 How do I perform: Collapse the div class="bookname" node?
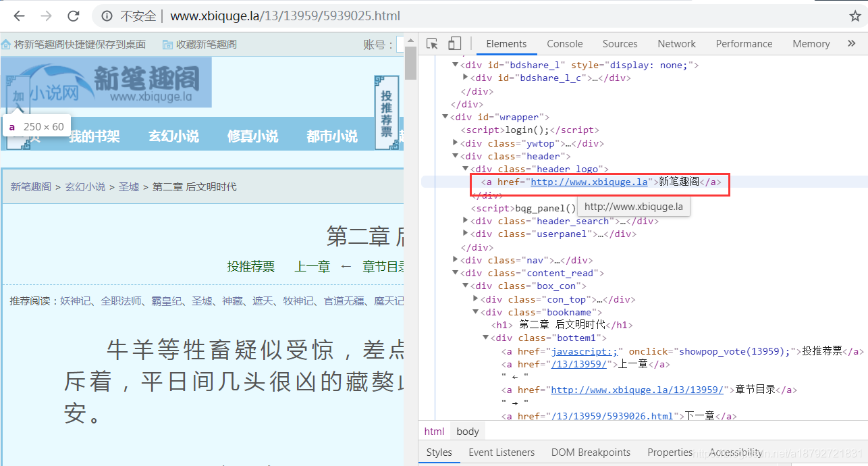476,312
